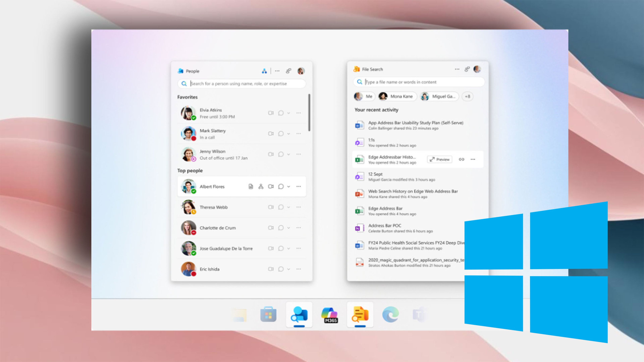
Task: Click the connect icon in People header
Action: (x=288, y=71)
